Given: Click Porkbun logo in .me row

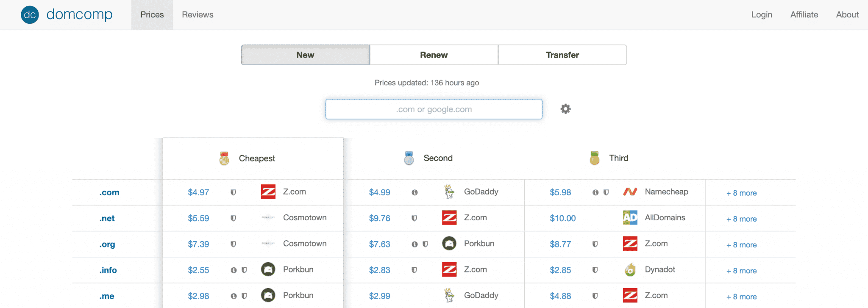Looking at the screenshot, I should pos(268,295).
